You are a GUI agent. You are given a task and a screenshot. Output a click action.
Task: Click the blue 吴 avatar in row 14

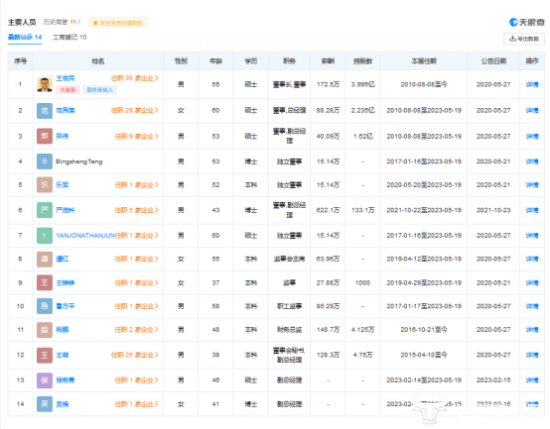[x=45, y=404]
